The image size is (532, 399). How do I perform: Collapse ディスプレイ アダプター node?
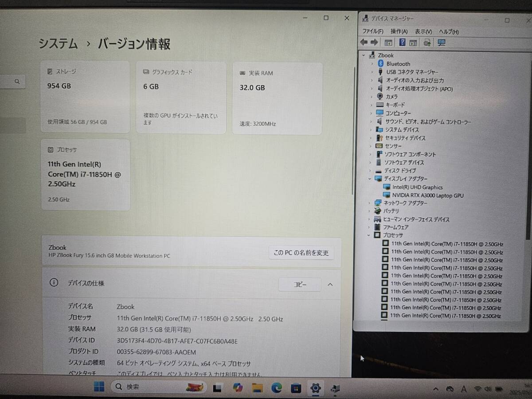click(x=370, y=179)
